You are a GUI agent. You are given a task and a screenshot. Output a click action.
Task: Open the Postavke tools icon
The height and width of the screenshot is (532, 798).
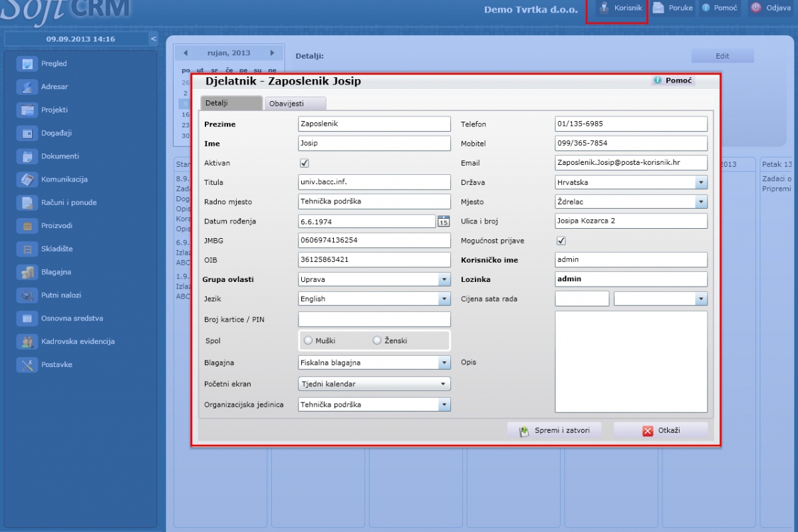pos(27,365)
